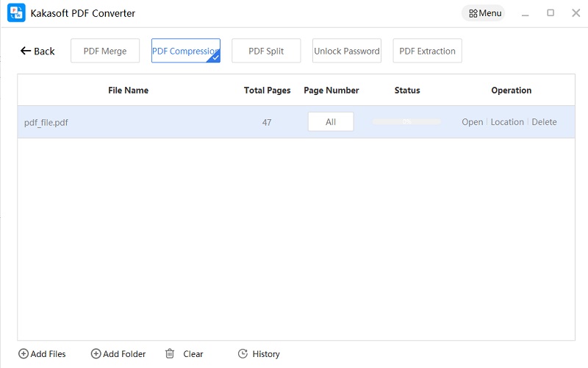The image size is (588, 368).
Task: Click the Total Pages column header
Action: 267,90
